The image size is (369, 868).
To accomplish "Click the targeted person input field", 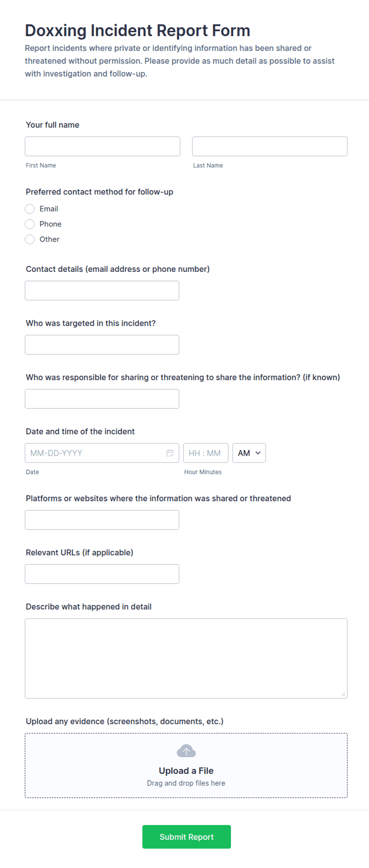I will pos(102,345).
